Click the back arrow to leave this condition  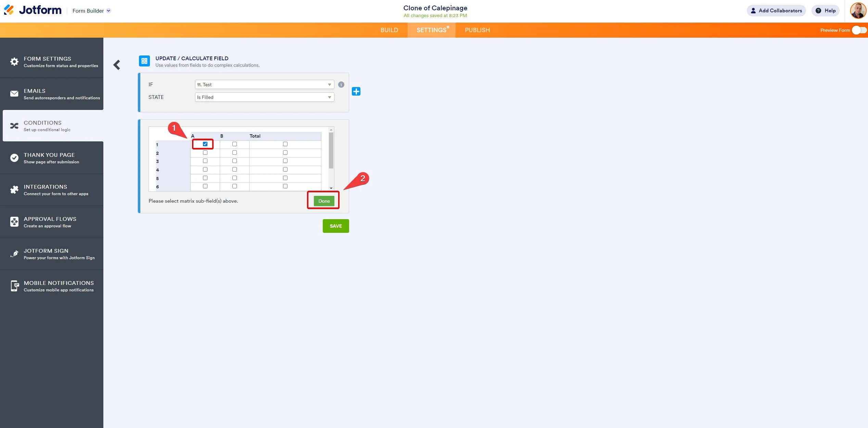pos(117,65)
